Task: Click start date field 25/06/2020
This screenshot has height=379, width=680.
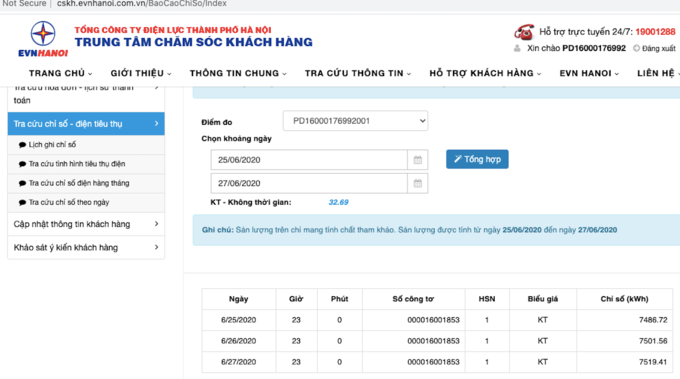Action: point(309,160)
